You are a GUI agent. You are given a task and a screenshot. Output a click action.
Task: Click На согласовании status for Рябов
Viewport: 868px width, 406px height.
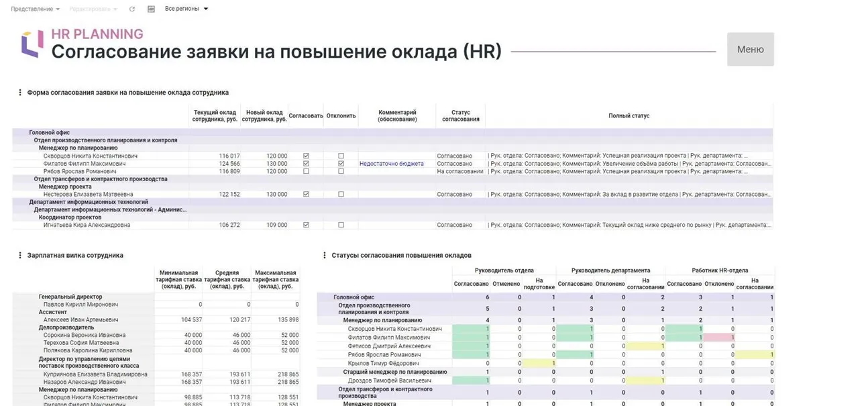[x=460, y=171]
